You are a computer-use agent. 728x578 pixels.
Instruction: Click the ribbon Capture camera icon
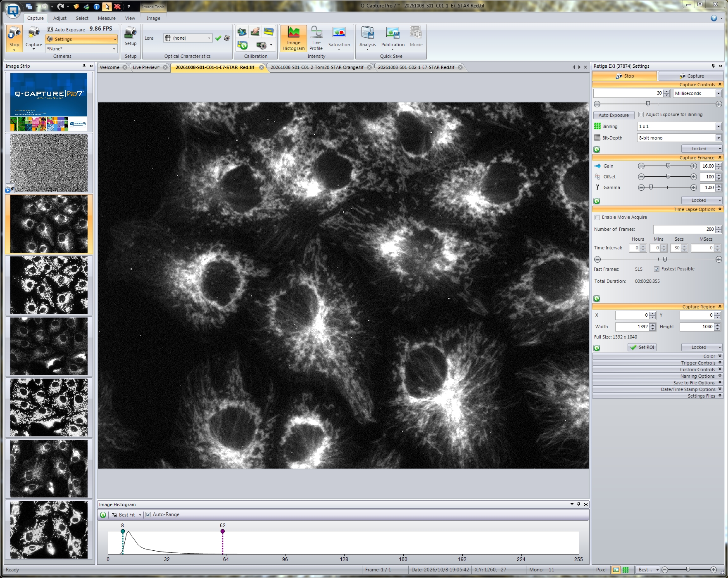tap(34, 38)
